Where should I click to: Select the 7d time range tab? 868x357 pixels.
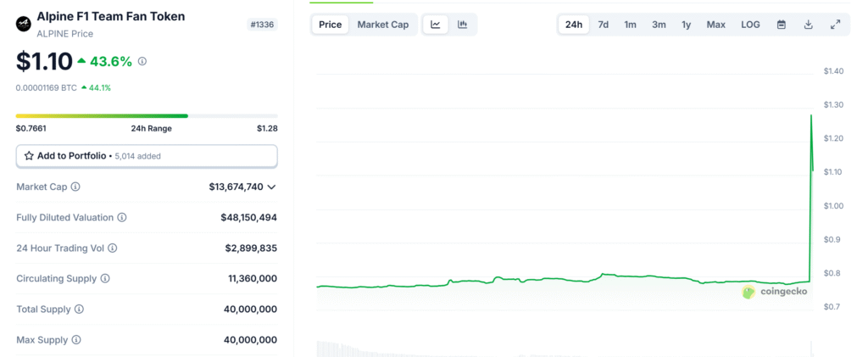point(604,25)
